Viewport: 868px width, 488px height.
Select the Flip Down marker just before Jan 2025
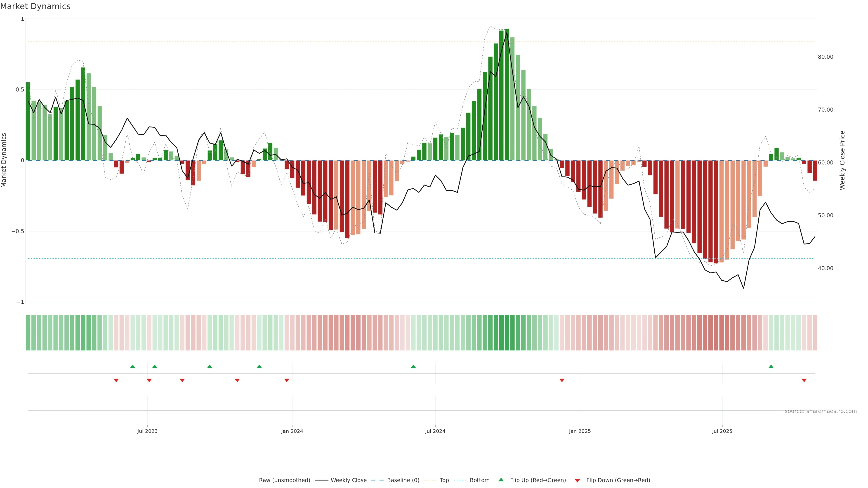click(562, 380)
